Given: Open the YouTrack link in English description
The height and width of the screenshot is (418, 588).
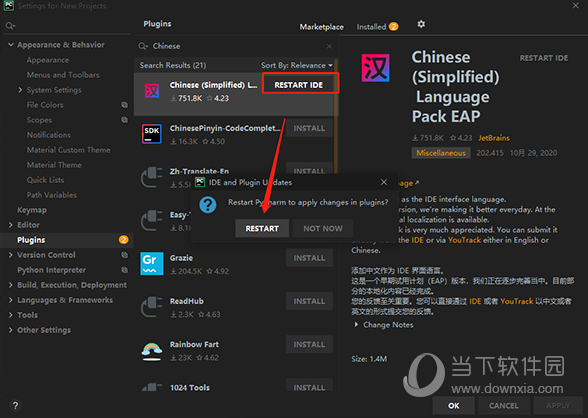Looking at the screenshot, I should [x=464, y=240].
